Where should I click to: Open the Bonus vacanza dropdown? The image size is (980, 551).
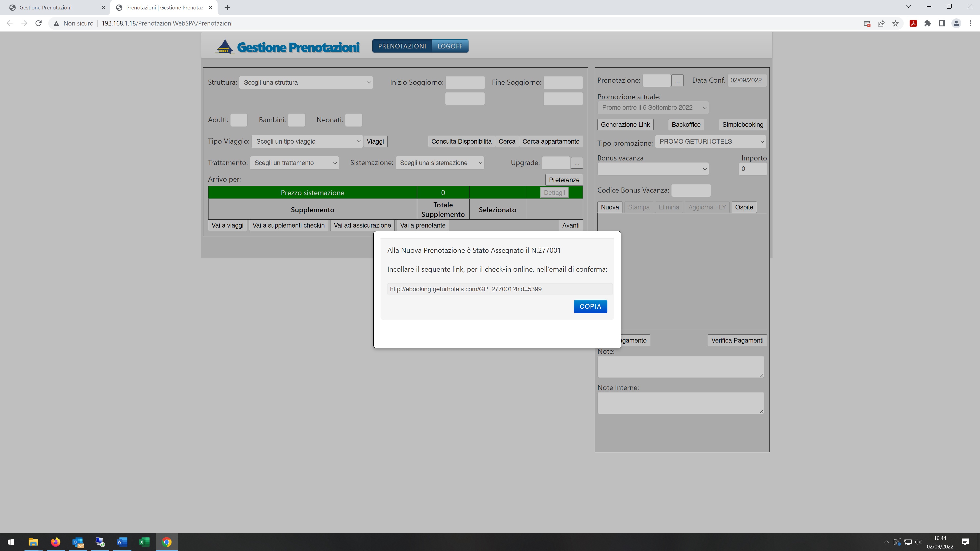click(x=653, y=169)
